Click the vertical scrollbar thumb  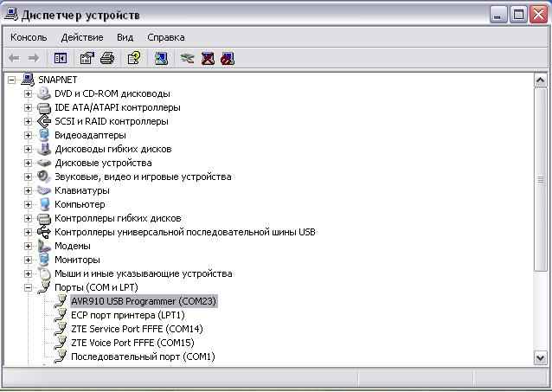pos(541,180)
